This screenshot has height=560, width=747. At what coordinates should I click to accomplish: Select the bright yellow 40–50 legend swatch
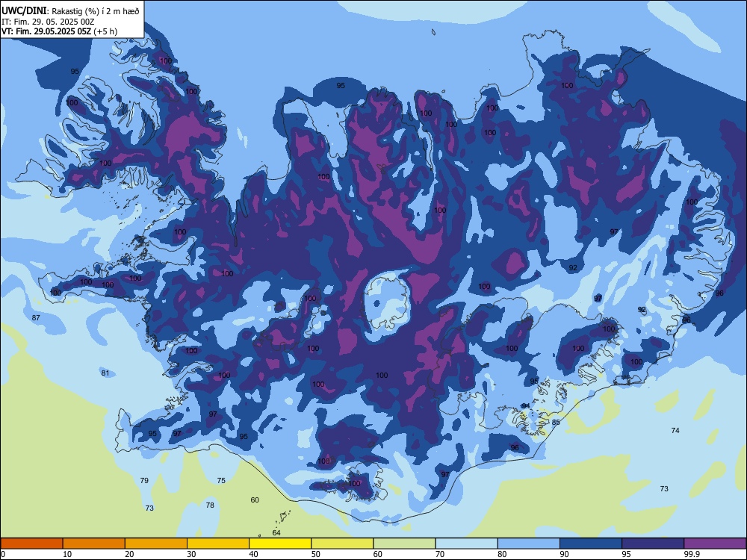(280, 544)
